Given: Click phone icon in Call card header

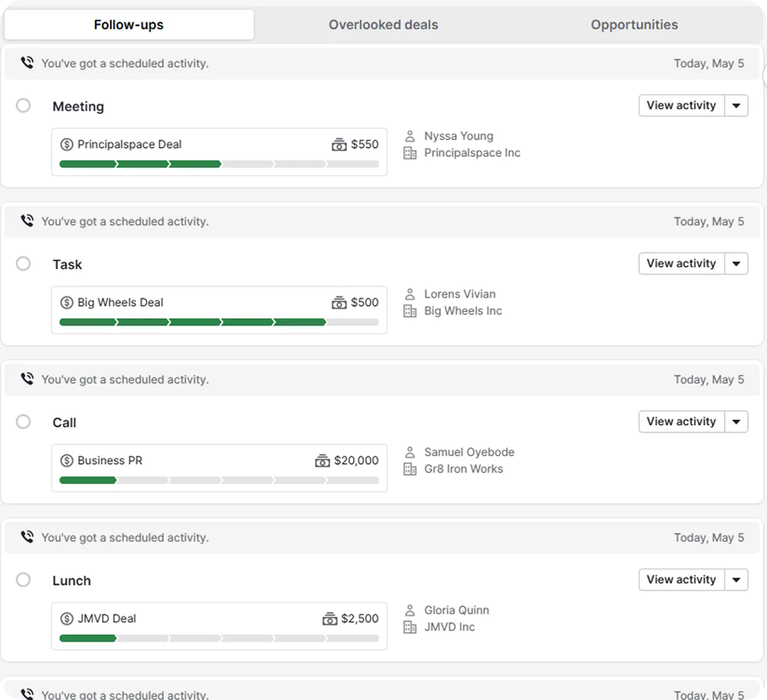Looking at the screenshot, I should [x=27, y=379].
